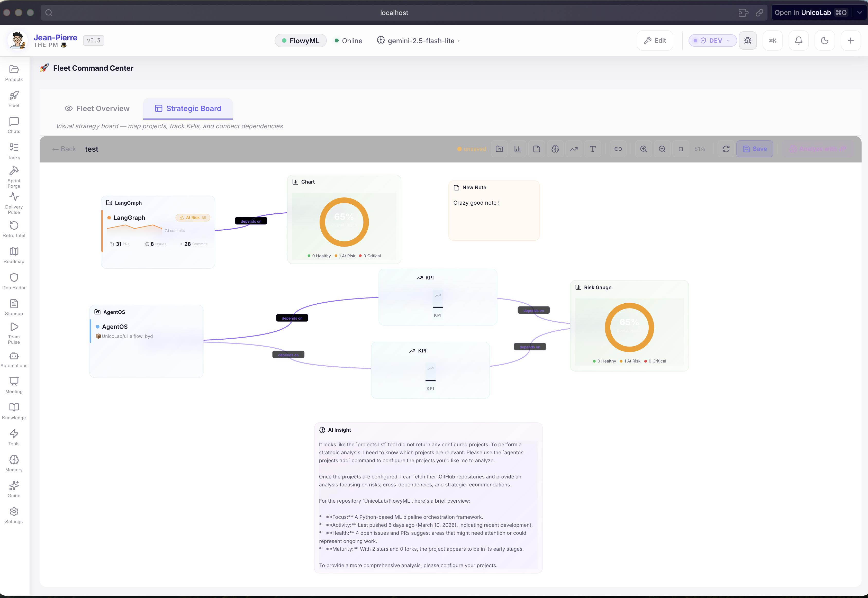
Task: Switch to Fleet Overview tab
Action: [x=97, y=109]
